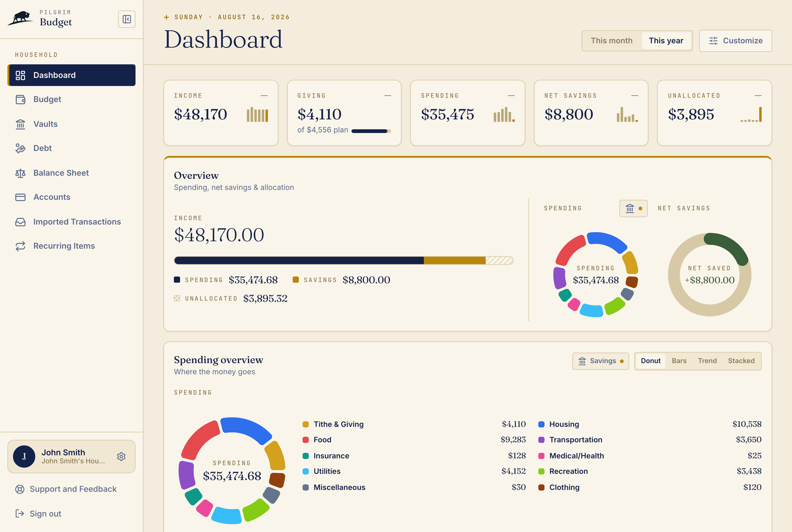Toggle the vault icon button in Overview
The image size is (792, 532).
coord(633,208)
